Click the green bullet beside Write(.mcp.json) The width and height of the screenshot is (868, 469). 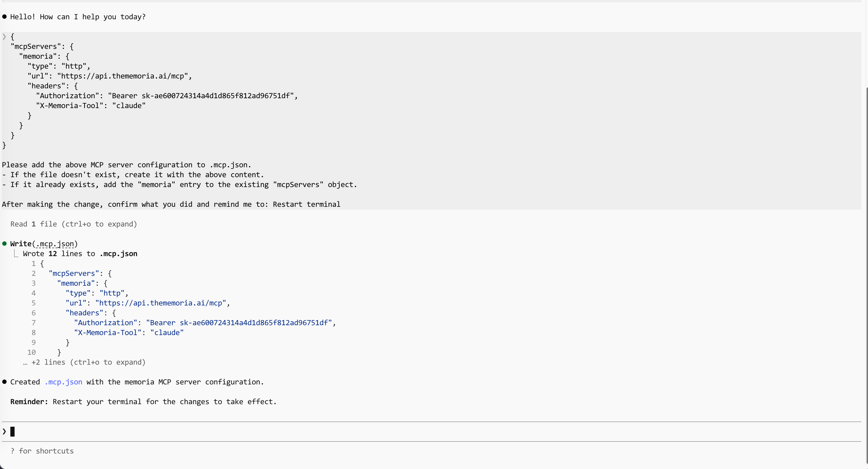pos(4,244)
